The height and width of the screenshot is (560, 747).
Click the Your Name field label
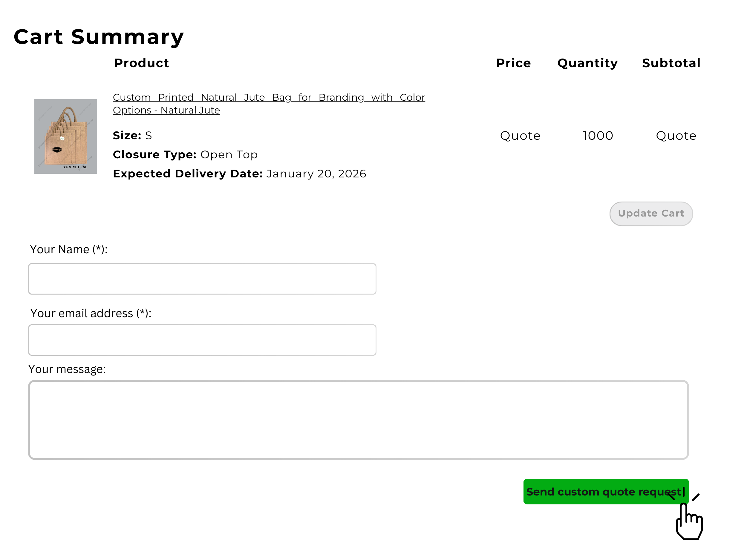point(68,249)
